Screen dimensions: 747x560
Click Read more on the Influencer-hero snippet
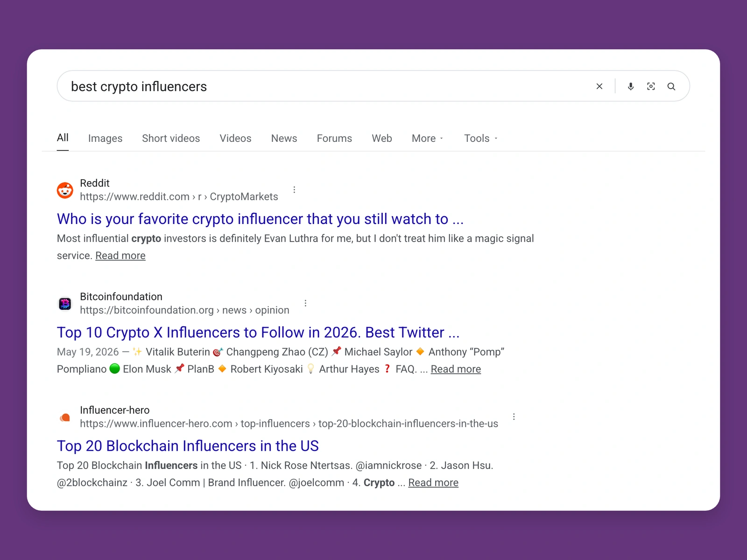pyautogui.click(x=433, y=483)
